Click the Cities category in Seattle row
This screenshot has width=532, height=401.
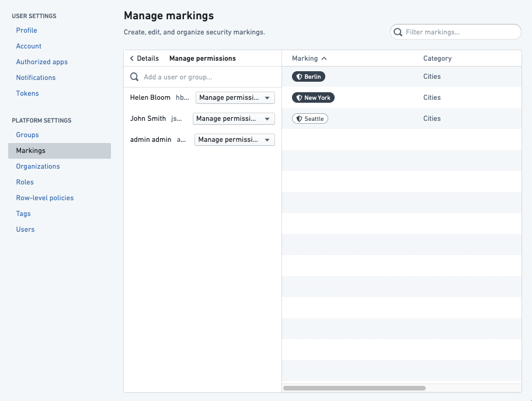pos(432,118)
